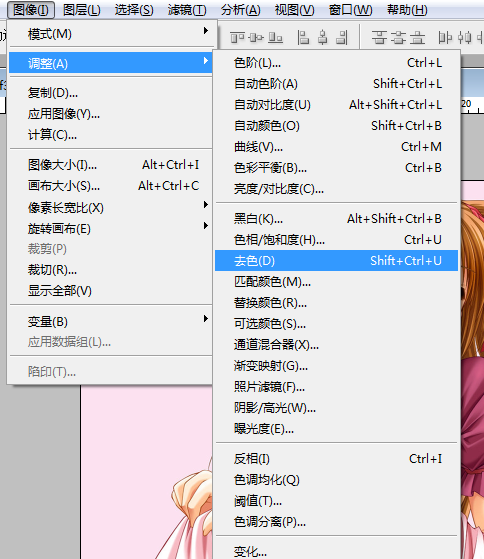Click the align horizontal centers icon
This screenshot has width=484, height=559.
[x=323, y=37]
